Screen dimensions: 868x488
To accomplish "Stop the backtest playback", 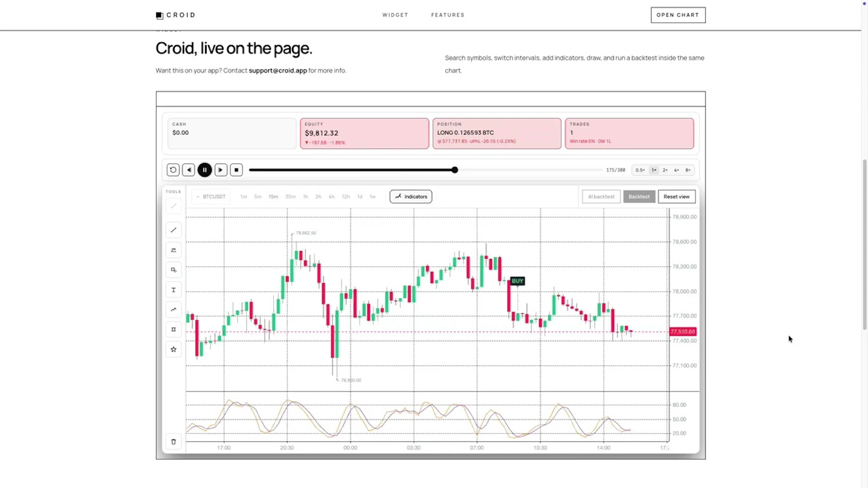I will click(237, 170).
